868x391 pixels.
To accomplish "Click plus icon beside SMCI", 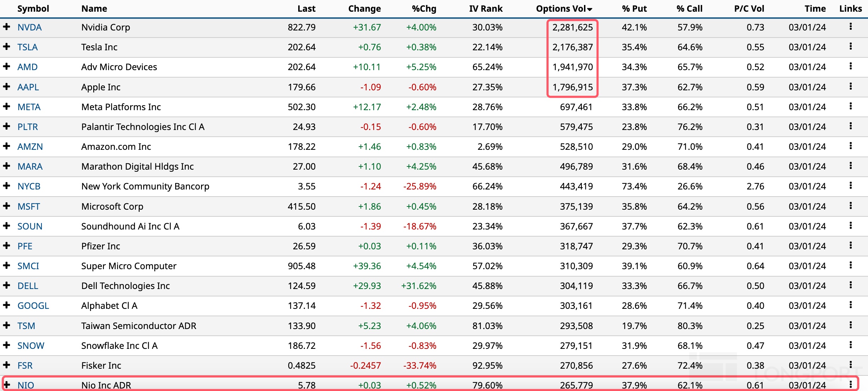I will [x=6, y=265].
